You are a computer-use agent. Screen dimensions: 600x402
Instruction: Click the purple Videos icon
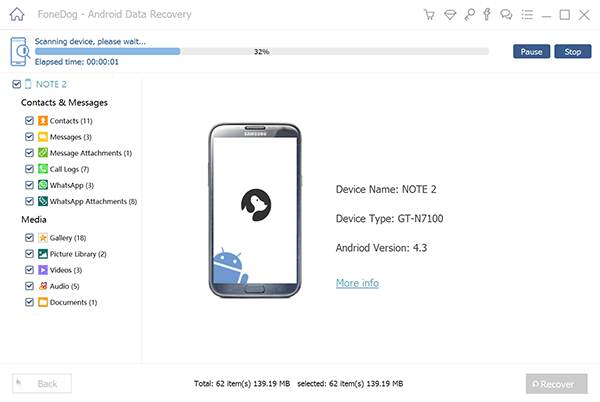tap(43, 270)
